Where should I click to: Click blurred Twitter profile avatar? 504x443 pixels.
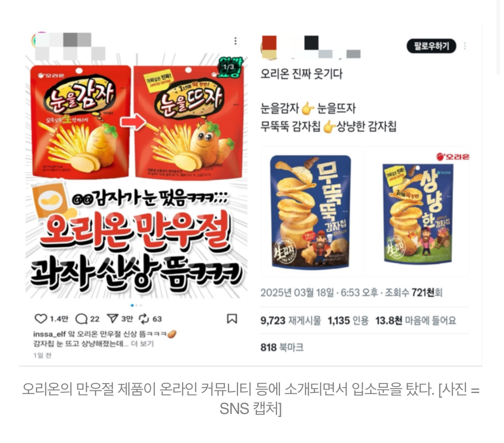pyautogui.click(x=269, y=47)
